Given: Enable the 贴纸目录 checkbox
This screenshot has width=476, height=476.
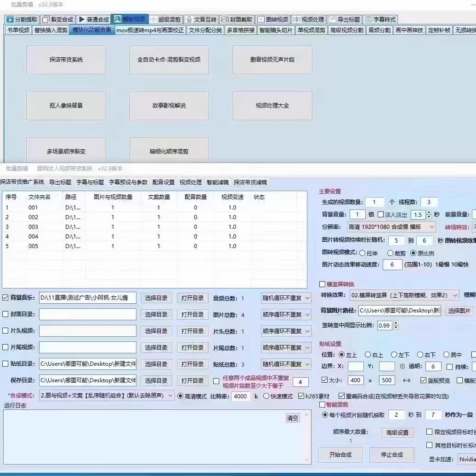Looking at the screenshot, I should pos(5,364).
